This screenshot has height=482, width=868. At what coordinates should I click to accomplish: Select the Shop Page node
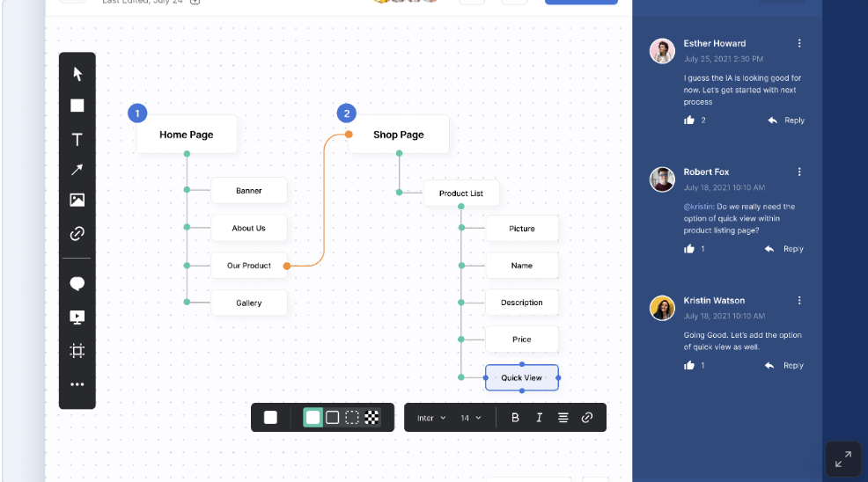tap(399, 135)
